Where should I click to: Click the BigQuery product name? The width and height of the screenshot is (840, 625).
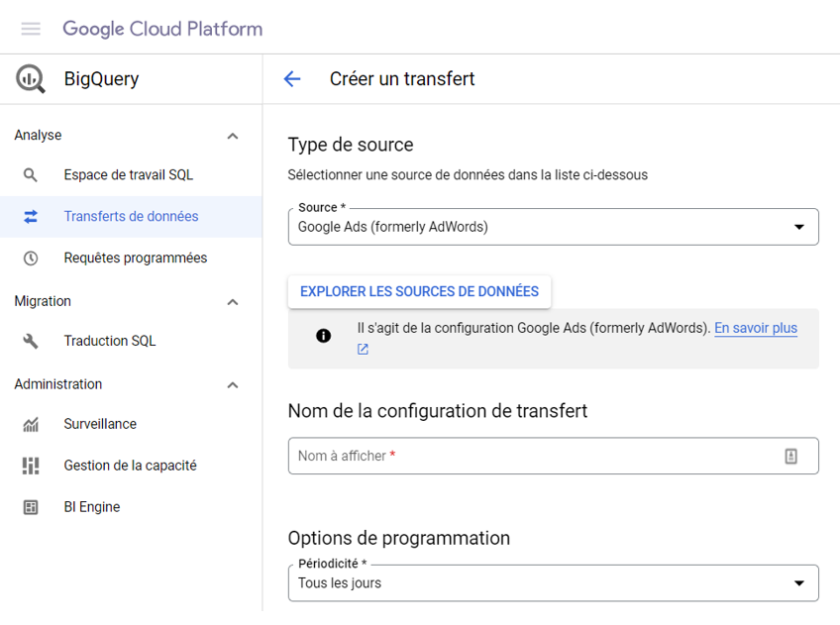pos(101,79)
